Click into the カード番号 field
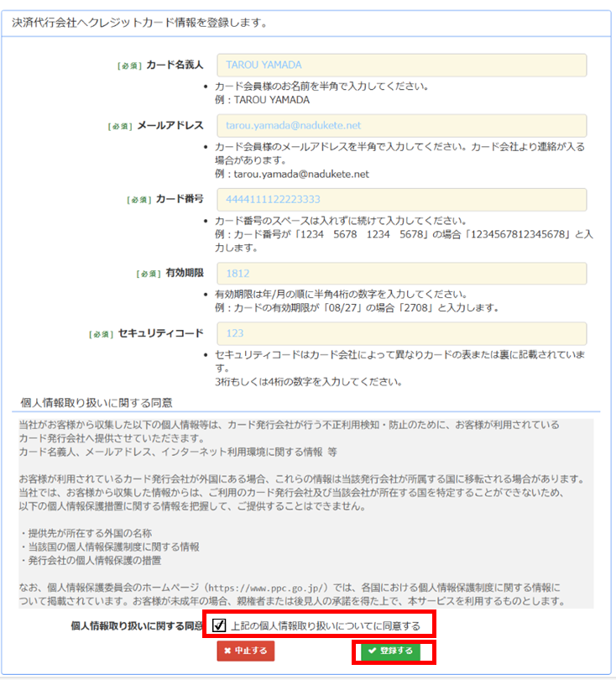616x680 pixels. pyautogui.click(x=401, y=200)
